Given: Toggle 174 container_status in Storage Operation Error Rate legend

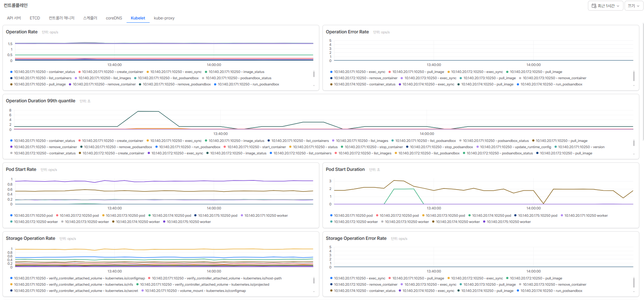Looking at the screenshot, I should click(x=363, y=291).
